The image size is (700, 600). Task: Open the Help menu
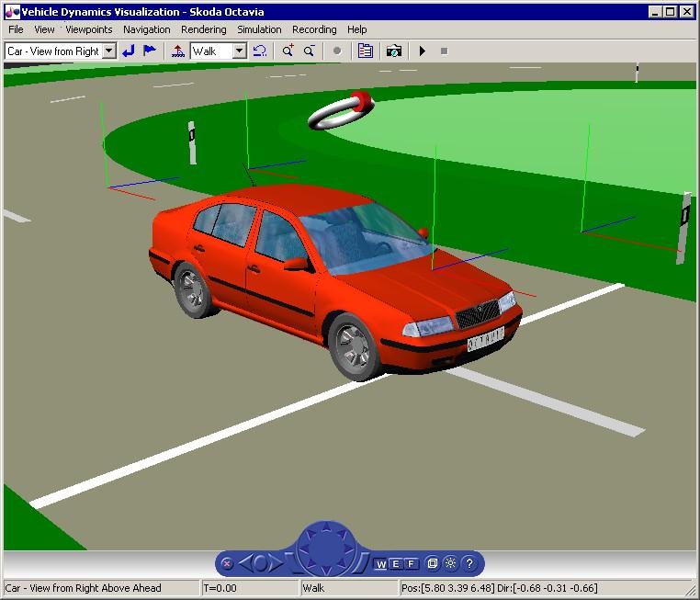[x=357, y=29]
